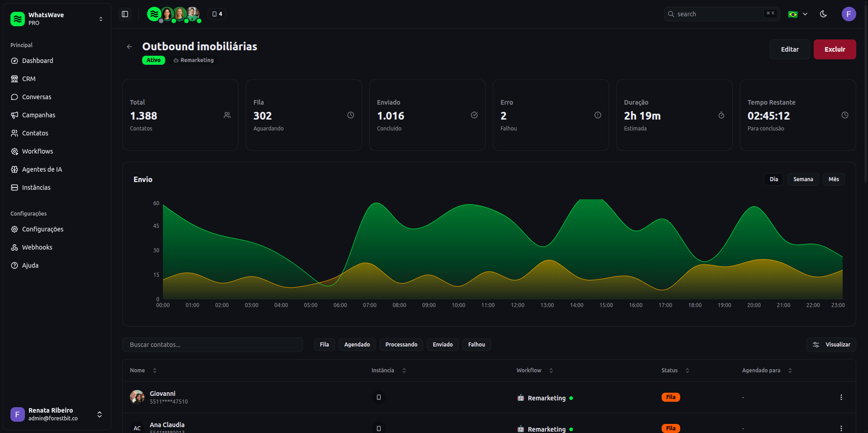Click the instance phone icon in Giovanni row
This screenshot has width=868, height=433.
[379, 397]
